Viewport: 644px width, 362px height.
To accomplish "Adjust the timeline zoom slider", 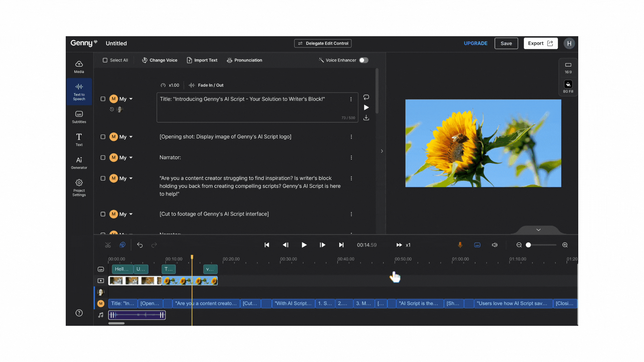I will coord(528,245).
